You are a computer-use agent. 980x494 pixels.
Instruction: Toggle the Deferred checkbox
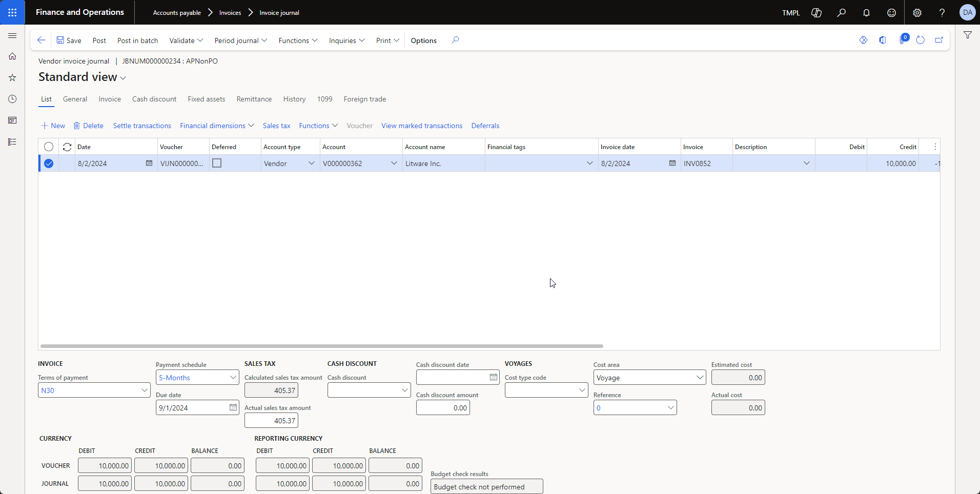(x=217, y=163)
